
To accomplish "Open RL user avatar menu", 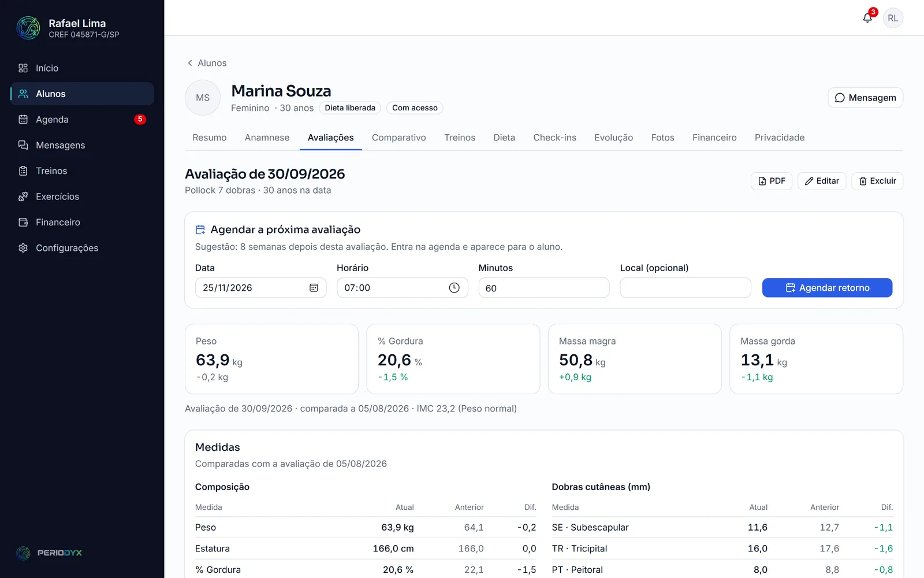I will pyautogui.click(x=893, y=18).
